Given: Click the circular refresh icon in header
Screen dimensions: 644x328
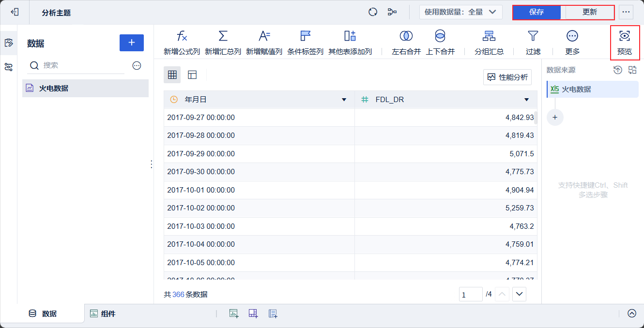Looking at the screenshot, I should coord(373,12).
